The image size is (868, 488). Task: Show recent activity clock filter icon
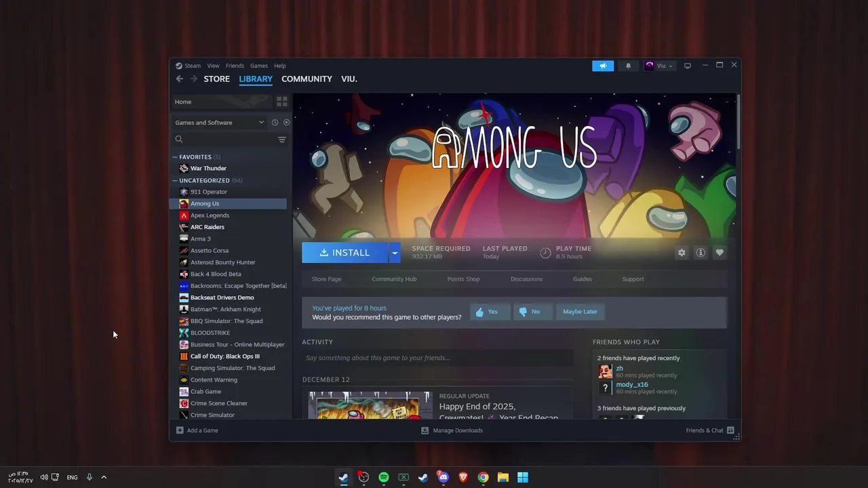point(275,123)
